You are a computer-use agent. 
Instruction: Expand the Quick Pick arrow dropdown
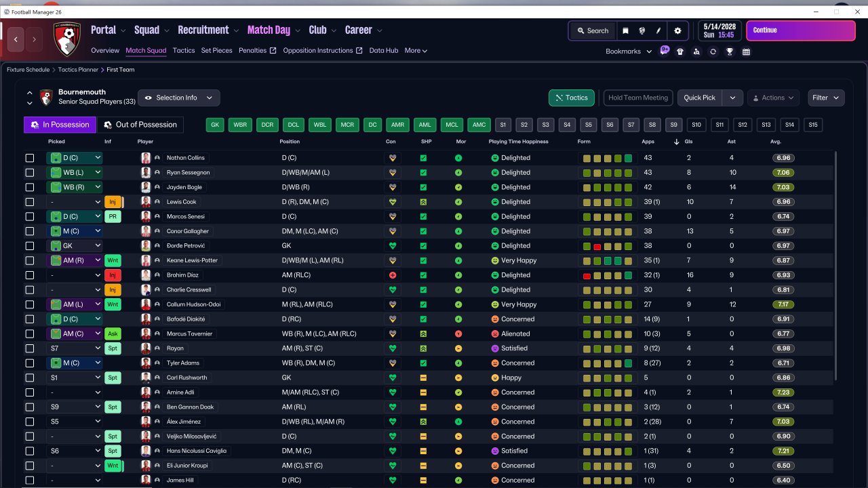pyautogui.click(x=732, y=98)
